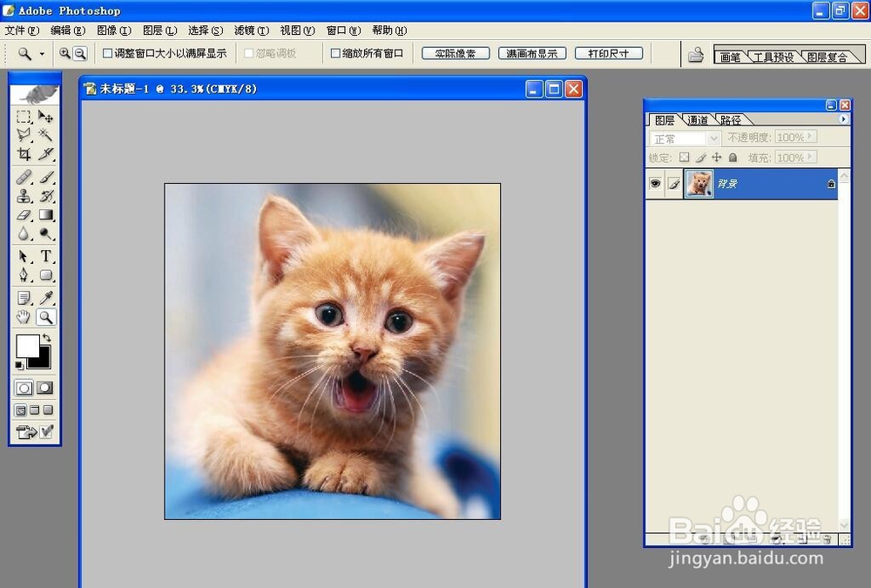
Task: Select the Rectangular Marquee tool
Action: click(24, 117)
